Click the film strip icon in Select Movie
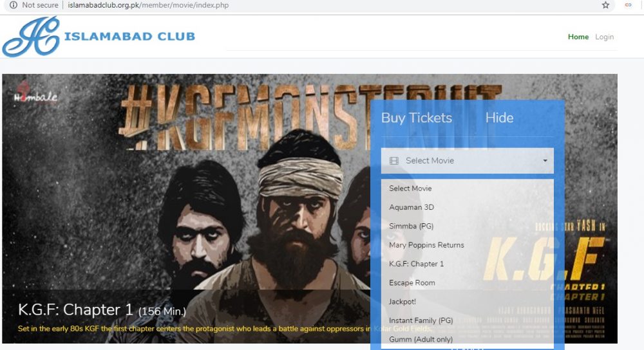The width and height of the screenshot is (644, 350). click(x=394, y=161)
